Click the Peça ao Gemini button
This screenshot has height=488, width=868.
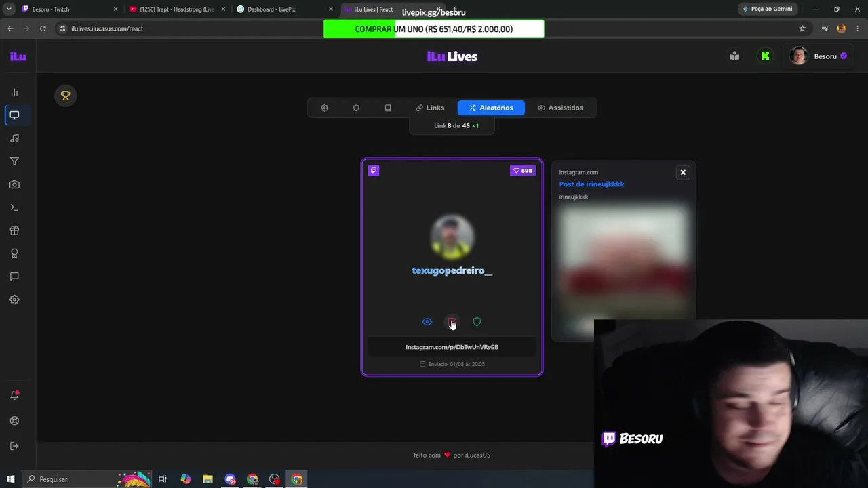pyautogui.click(x=767, y=9)
